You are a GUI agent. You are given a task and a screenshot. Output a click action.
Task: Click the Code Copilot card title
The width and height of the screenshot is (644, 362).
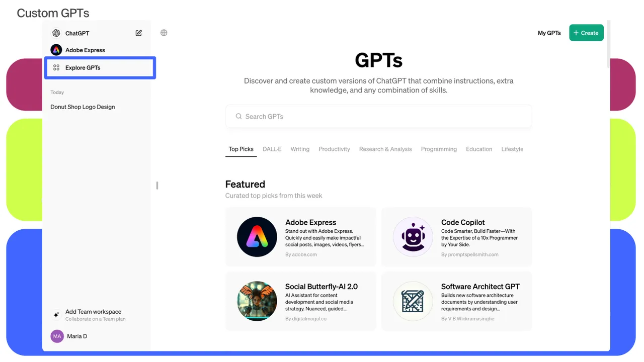(463, 222)
